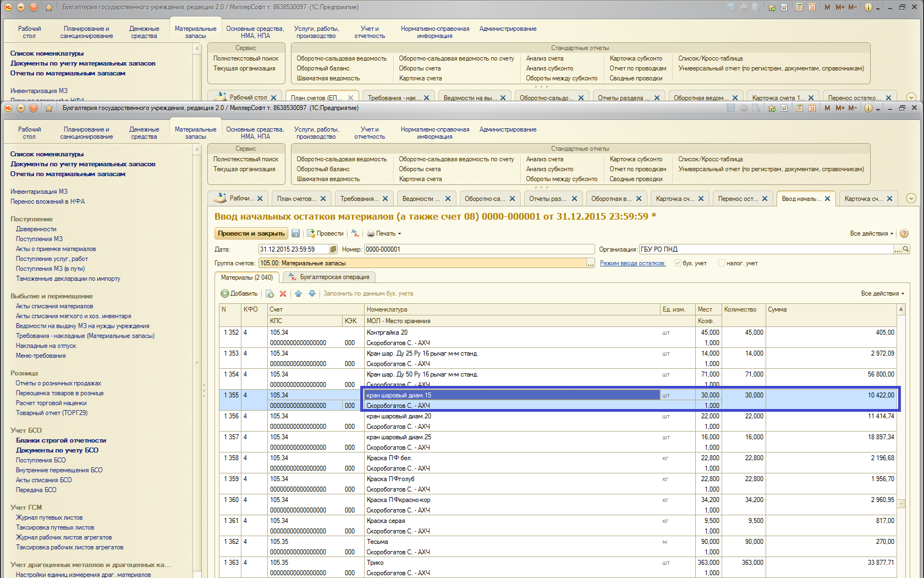Click the Дт/Кт postings icon next to Провести
The height and width of the screenshot is (578, 924).
tap(355, 233)
